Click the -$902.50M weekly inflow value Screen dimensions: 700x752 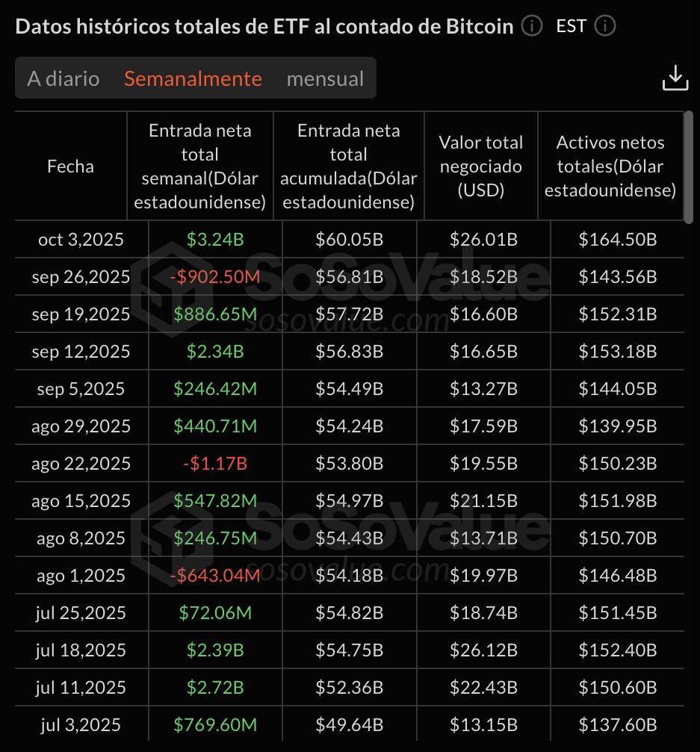point(215,277)
